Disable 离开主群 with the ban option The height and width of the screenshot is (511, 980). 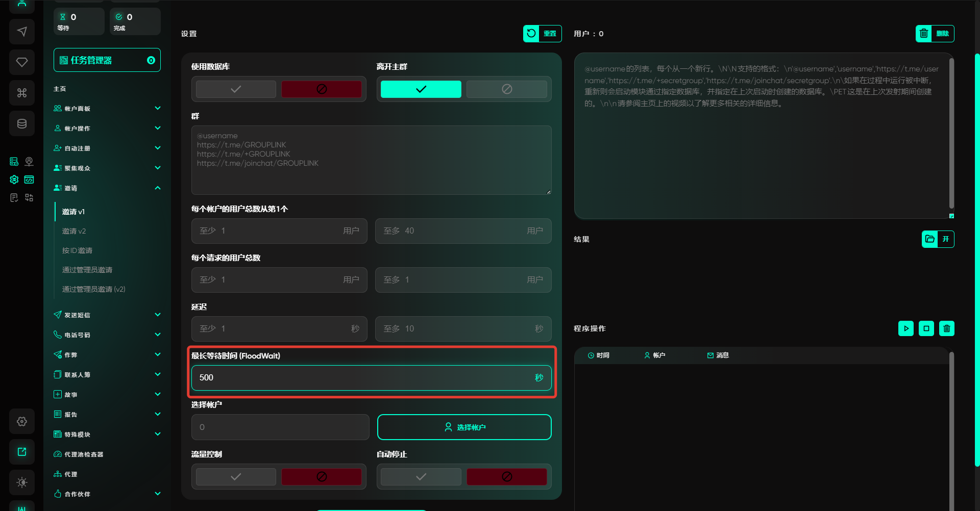pyautogui.click(x=506, y=89)
